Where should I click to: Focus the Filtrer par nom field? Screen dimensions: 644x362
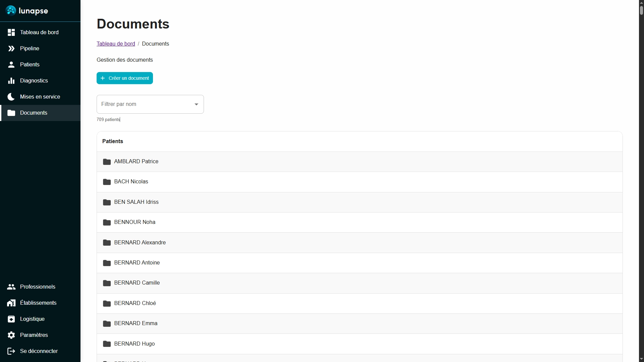point(144,104)
